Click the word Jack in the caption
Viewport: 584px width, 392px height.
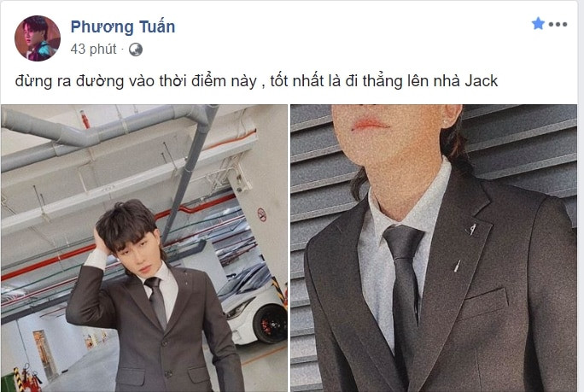coord(482,81)
